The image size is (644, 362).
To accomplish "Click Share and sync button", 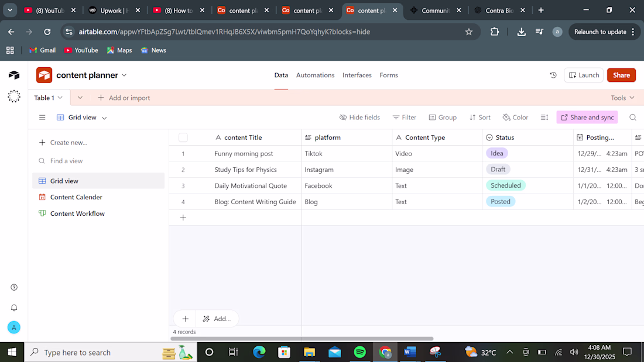I will tap(587, 118).
